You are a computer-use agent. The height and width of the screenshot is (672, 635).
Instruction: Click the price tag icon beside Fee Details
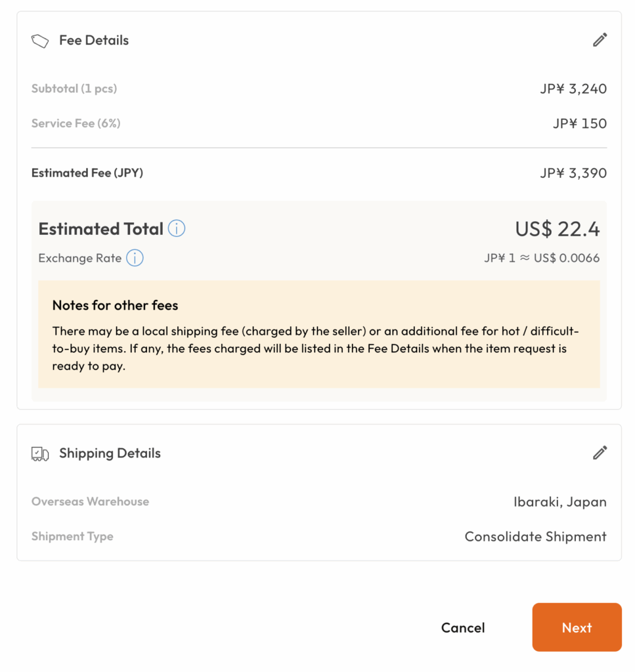click(40, 41)
